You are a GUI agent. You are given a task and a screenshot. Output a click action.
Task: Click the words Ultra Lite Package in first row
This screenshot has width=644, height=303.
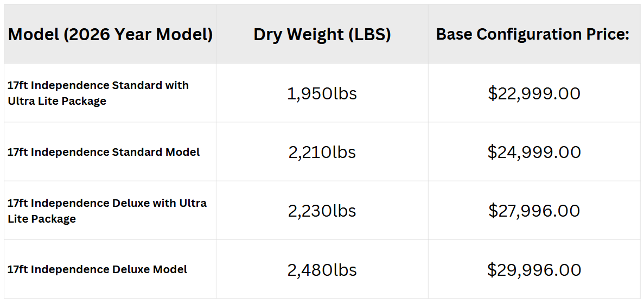pos(56,101)
